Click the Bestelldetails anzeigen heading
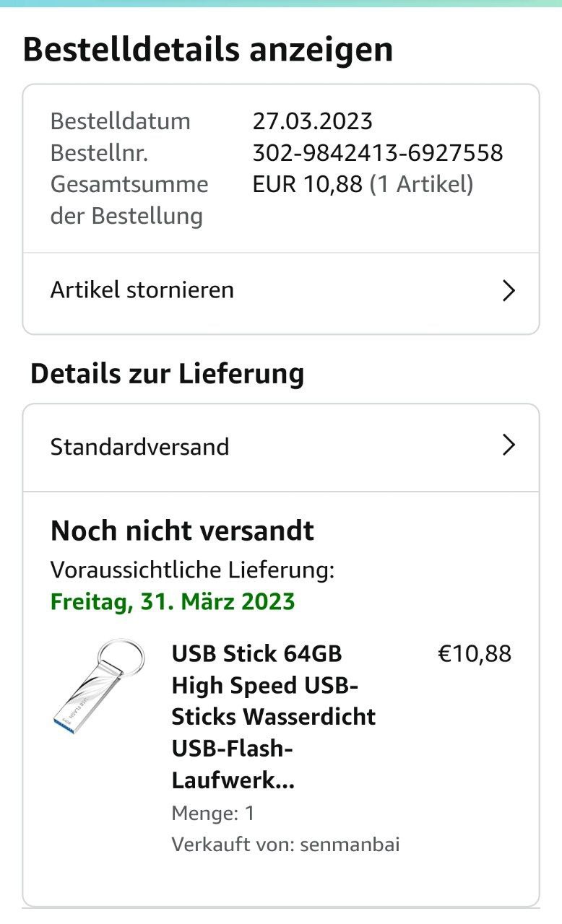Viewport: 562px width, 924px height. point(208,50)
